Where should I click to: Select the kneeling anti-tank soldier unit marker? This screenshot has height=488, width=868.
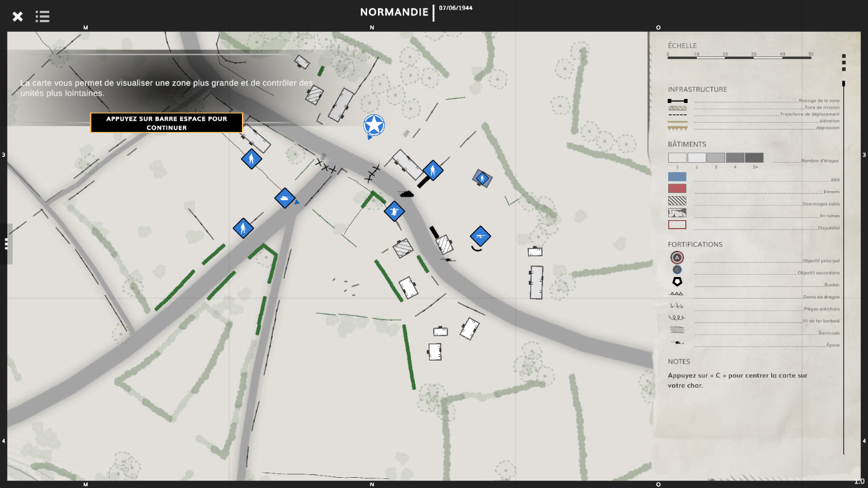click(x=394, y=212)
